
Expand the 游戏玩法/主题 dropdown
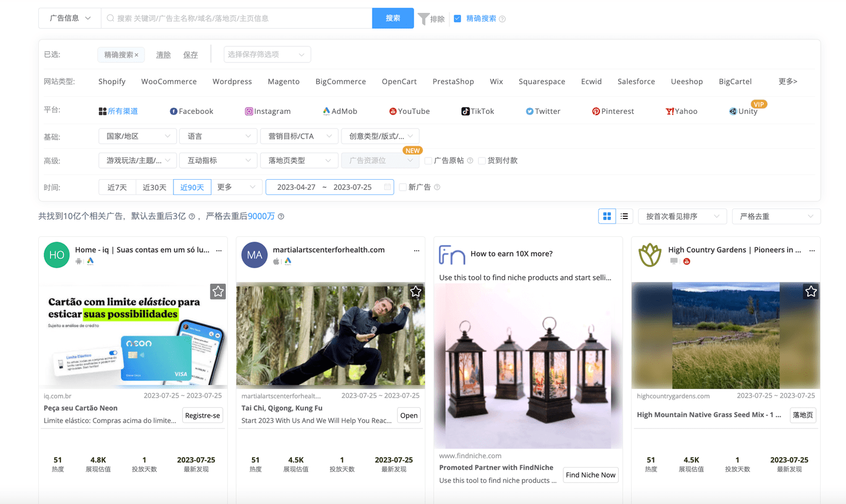[x=137, y=160]
